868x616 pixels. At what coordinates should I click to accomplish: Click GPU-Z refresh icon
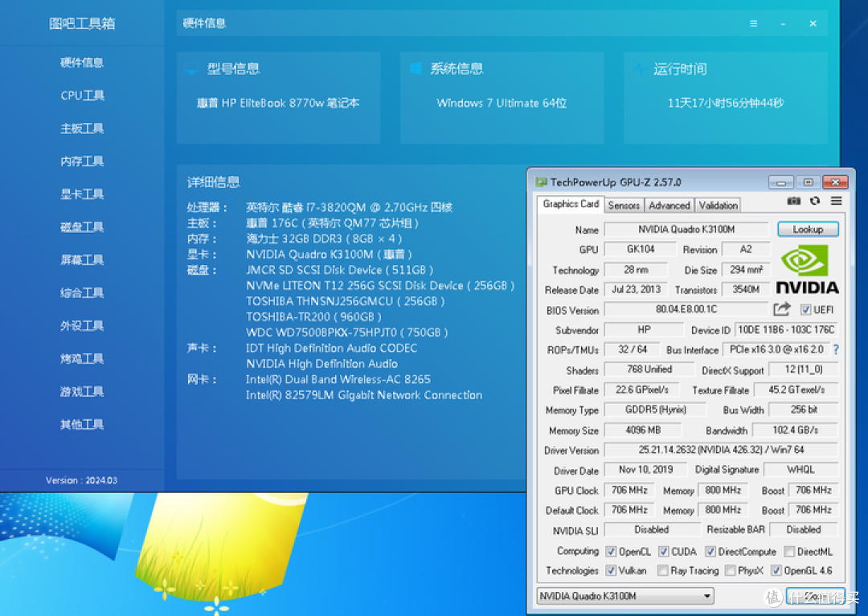pos(815,201)
